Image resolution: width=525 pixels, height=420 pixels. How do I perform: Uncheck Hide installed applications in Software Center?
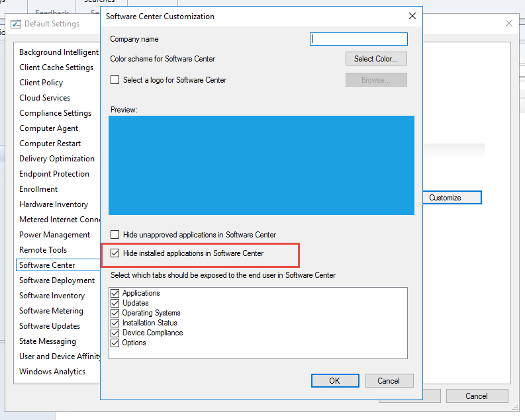coord(115,253)
